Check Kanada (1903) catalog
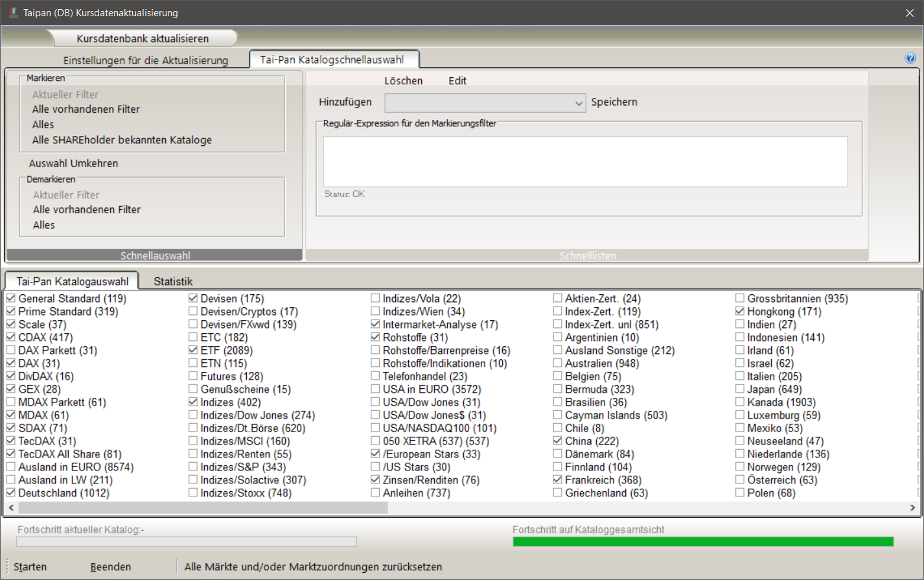This screenshot has width=924, height=580. click(740, 402)
